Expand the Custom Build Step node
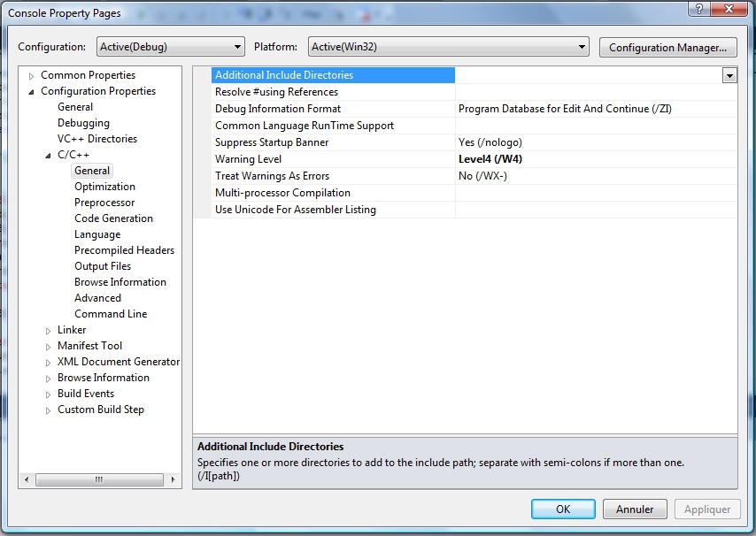Screen dimensions: 756x536 point(49,410)
